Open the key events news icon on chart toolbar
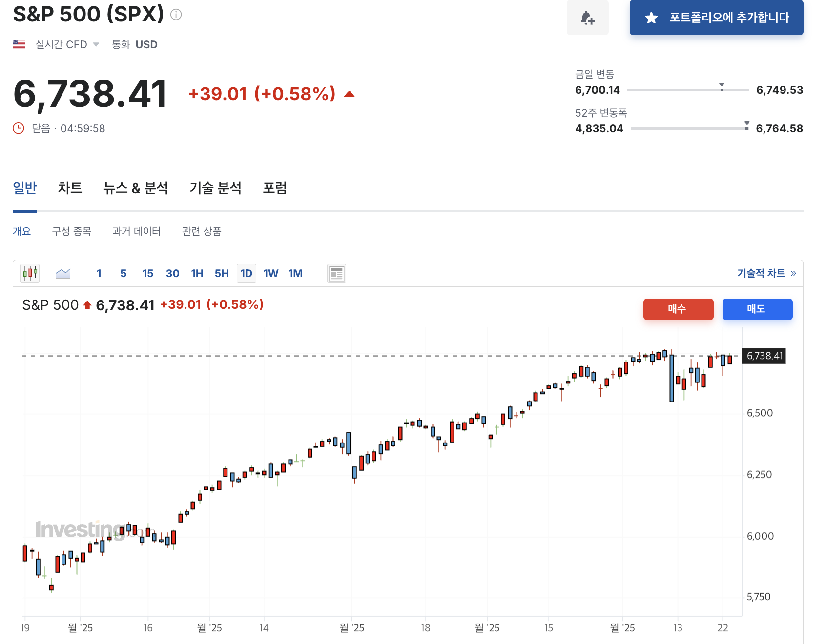The height and width of the screenshot is (644, 826). coord(336,273)
